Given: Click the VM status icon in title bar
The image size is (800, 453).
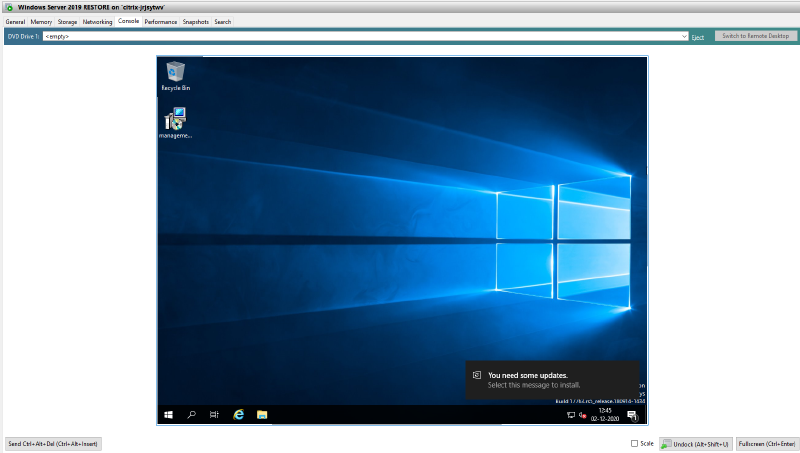Looking at the screenshot, I should coord(9,7).
